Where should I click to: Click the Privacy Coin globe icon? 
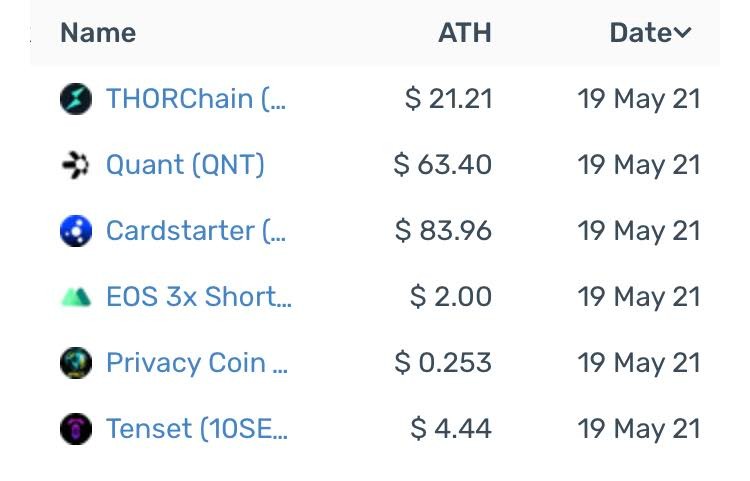pos(76,363)
